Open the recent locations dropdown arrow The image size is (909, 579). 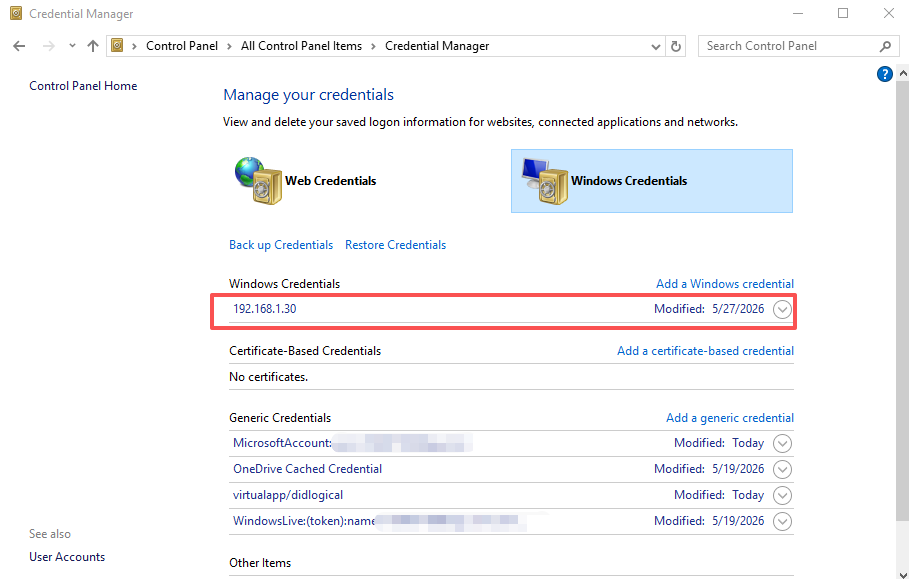72,46
